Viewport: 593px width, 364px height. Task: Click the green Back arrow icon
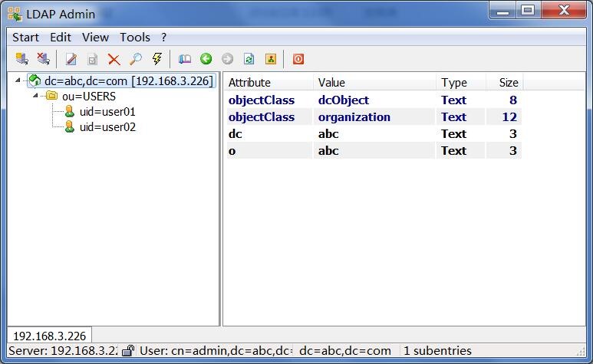coord(206,59)
